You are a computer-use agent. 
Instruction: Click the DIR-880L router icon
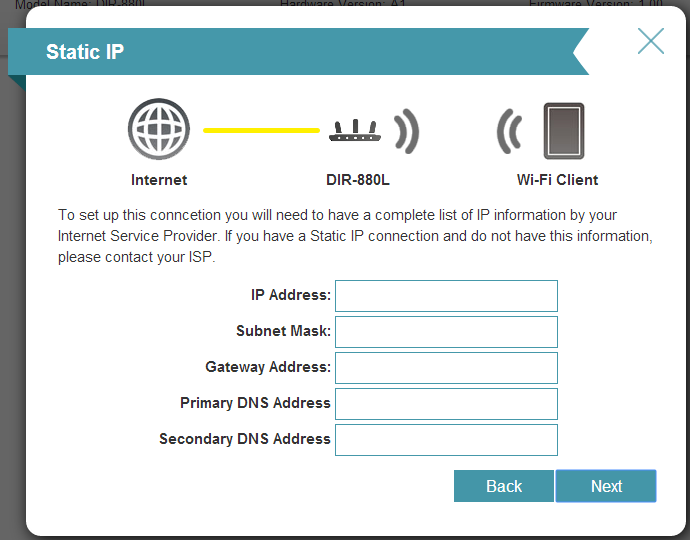click(x=355, y=130)
